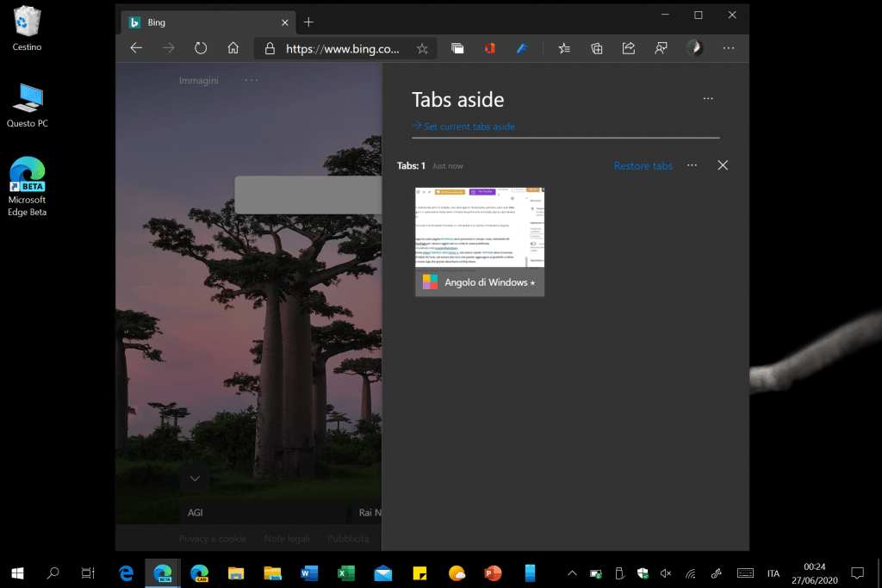This screenshot has width=882, height=588.
Task: Click the browser Refresh button
Action: (201, 48)
